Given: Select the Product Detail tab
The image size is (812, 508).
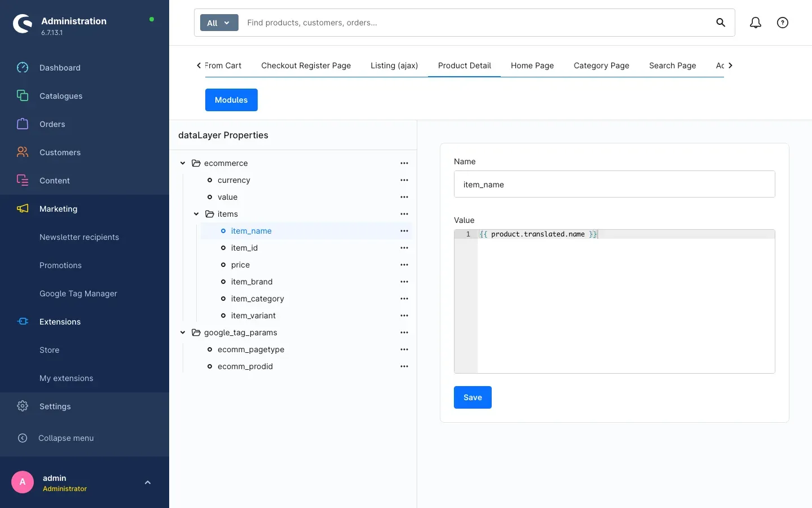Looking at the screenshot, I should coord(465,65).
